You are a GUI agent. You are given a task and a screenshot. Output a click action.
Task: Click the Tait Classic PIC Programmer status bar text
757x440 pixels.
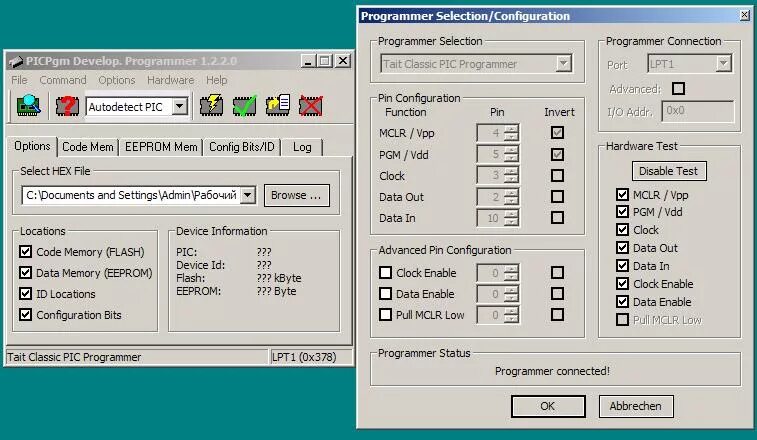click(74, 357)
